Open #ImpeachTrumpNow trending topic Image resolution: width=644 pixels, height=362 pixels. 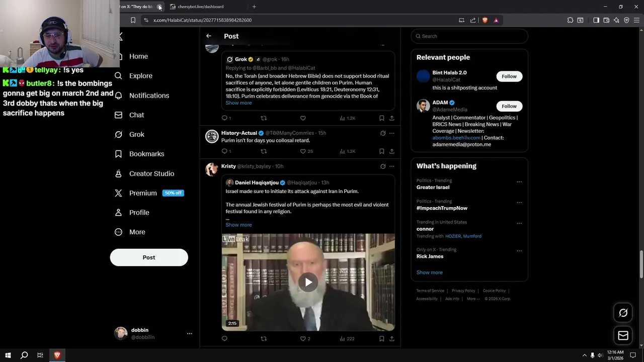click(442, 208)
